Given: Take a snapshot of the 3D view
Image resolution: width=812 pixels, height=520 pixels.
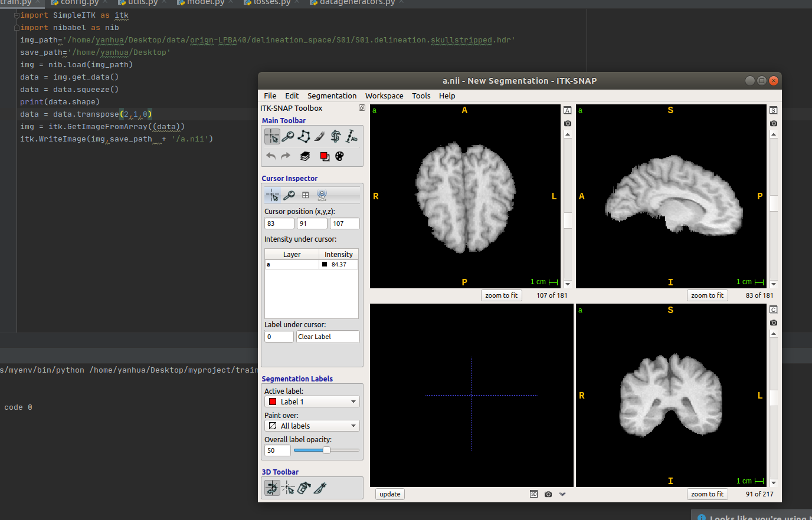Looking at the screenshot, I should pyautogui.click(x=548, y=494).
